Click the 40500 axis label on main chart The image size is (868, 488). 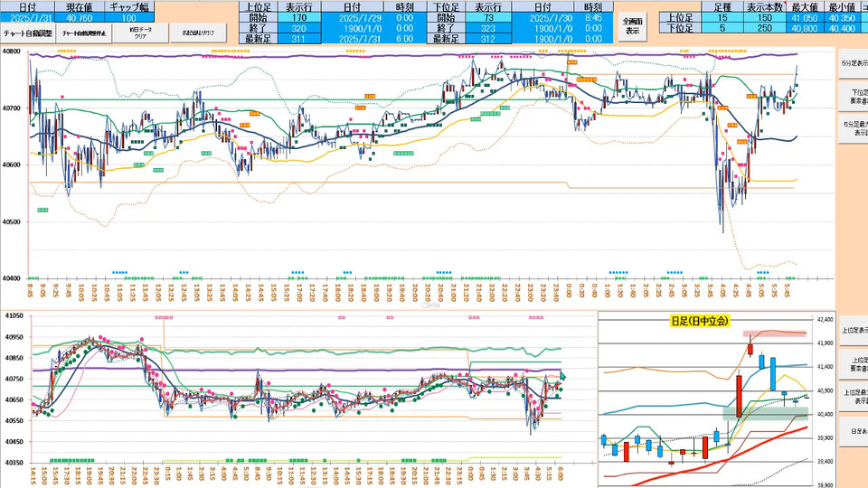tap(11, 222)
